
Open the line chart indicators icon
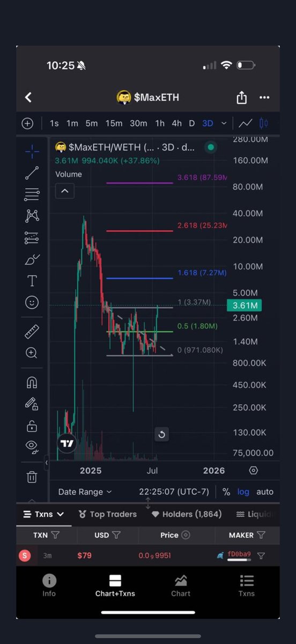point(246,123)
